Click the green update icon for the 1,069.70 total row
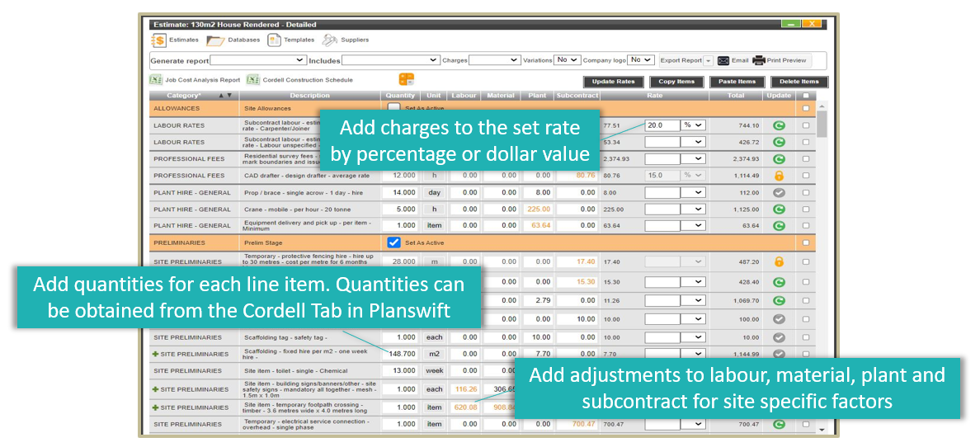Viewport: 980px width, 447px height. (x=778, y=300)
